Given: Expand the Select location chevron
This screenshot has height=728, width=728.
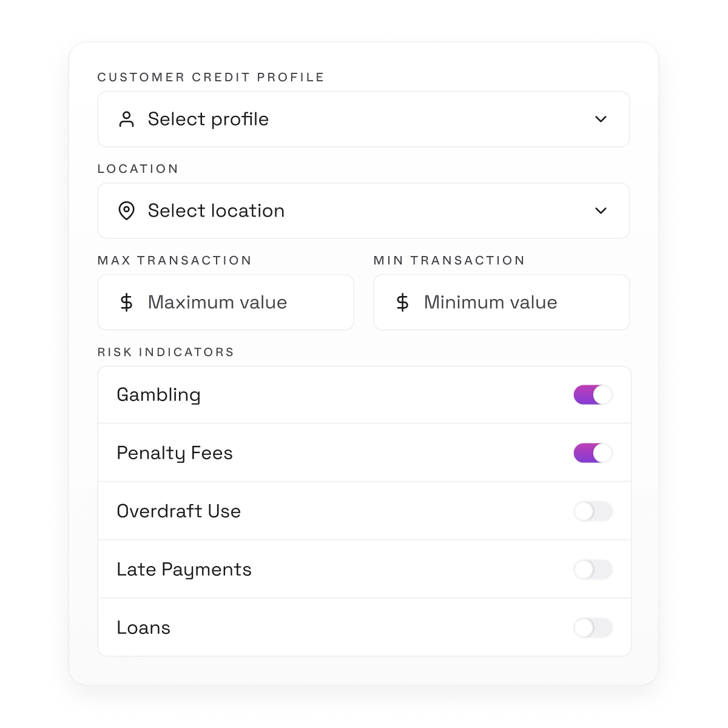Looking at the screenshot, I should tap(601, 211).
